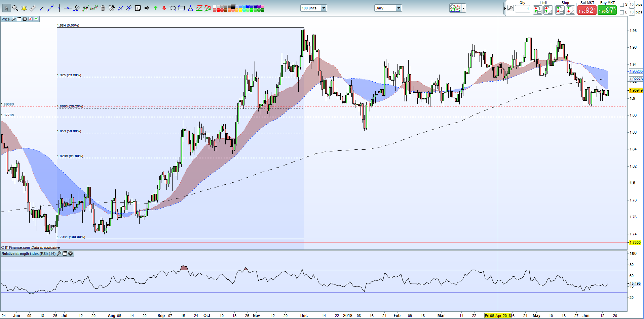
Task: Open the Fibonacci retracement tool
Action: [x=85, y=8]
